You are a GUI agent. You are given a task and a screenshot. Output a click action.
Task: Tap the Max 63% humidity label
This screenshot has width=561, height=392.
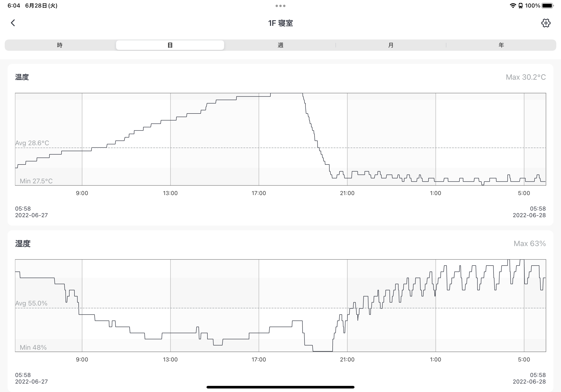[530, 244]
